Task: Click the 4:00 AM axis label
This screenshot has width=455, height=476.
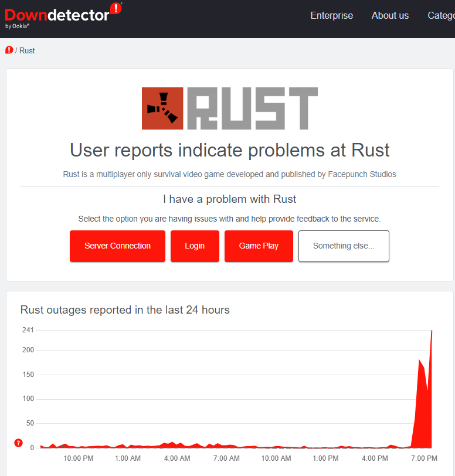Action: point(177,458)
